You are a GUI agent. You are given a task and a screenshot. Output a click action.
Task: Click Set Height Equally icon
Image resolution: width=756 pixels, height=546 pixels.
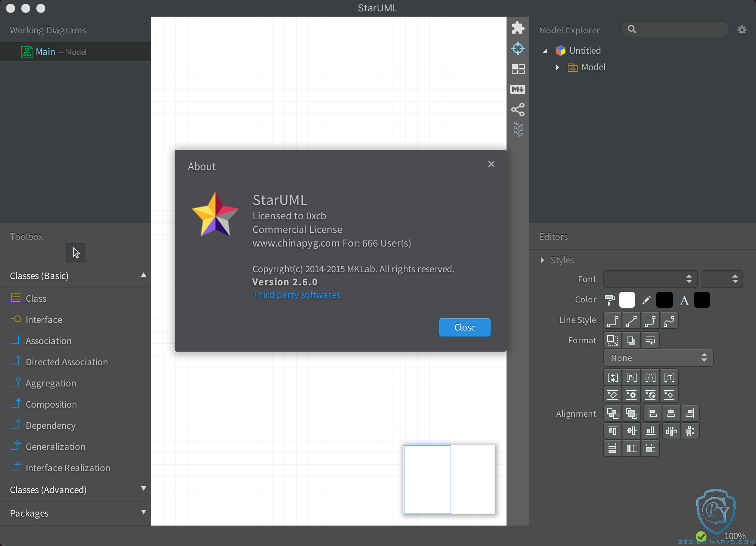[x=631, y=448]
